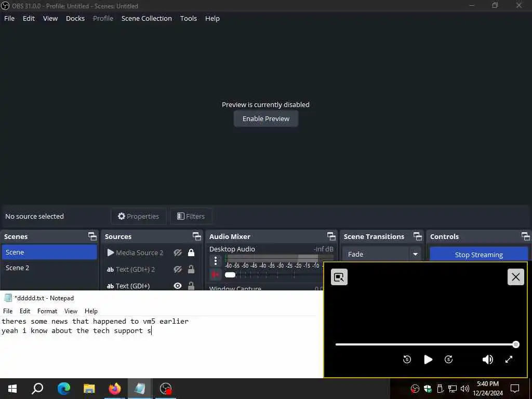Unmute Desktop Audio in the mixer
This screenshot has height=399, width=532.
[216, 274]
